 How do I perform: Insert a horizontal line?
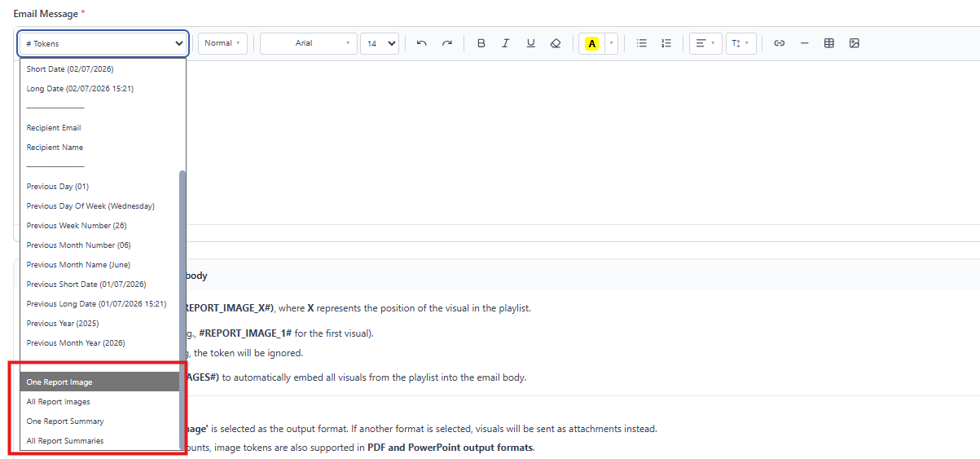[804, 43]
